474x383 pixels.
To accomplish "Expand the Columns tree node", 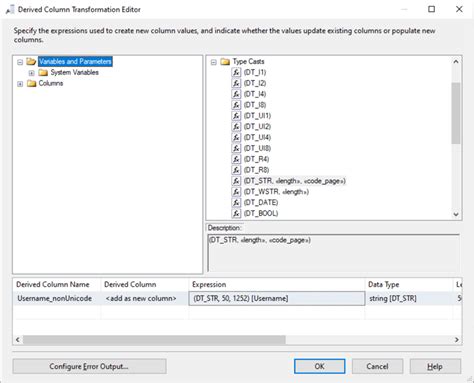I will tap(20, 84).
